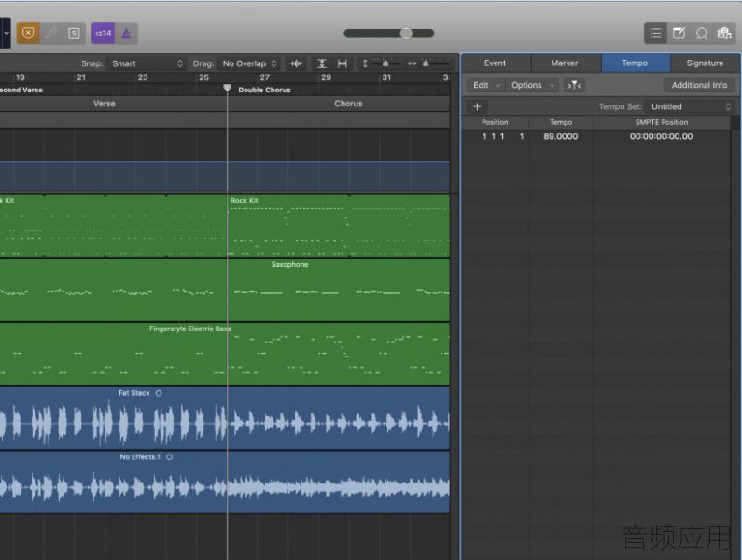Add a tempo event with plus button

pos(477,106)
